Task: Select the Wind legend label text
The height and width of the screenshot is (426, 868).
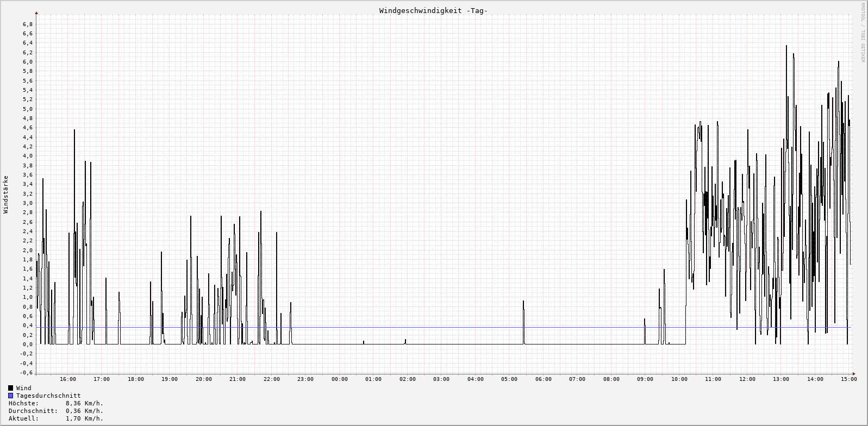Action: click(24, 388)
